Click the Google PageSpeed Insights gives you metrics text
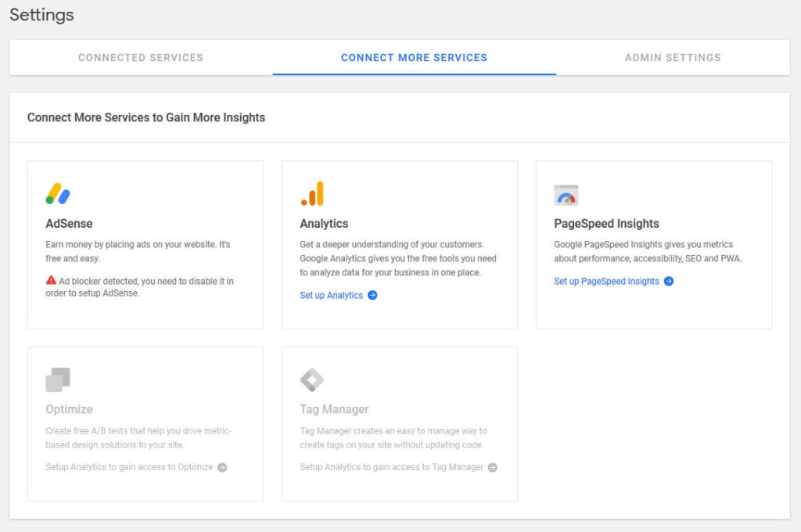 click(648, 251)
